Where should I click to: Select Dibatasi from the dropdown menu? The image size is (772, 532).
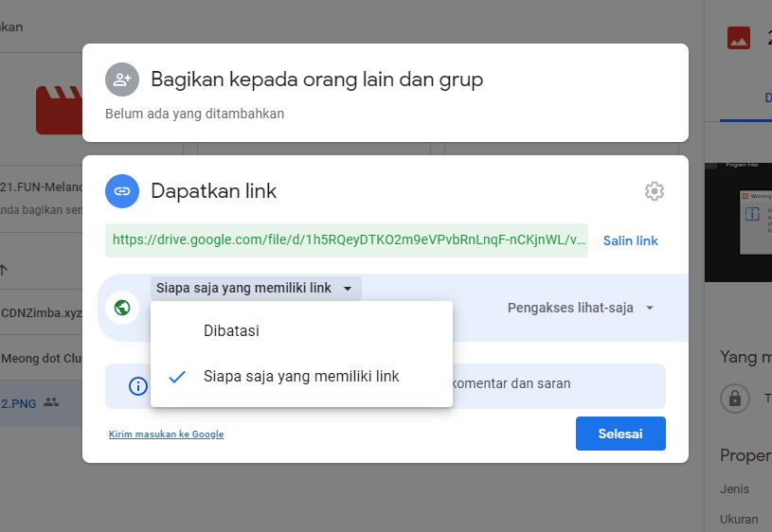pos(301,330)
